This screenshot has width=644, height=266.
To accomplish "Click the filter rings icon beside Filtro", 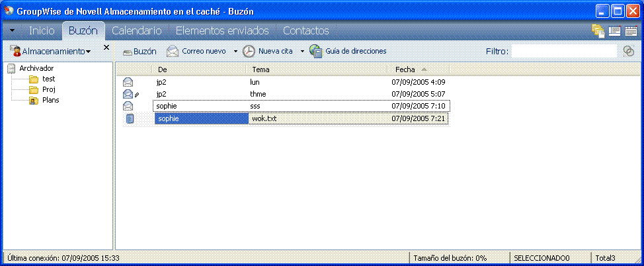I will pos(628,51).
